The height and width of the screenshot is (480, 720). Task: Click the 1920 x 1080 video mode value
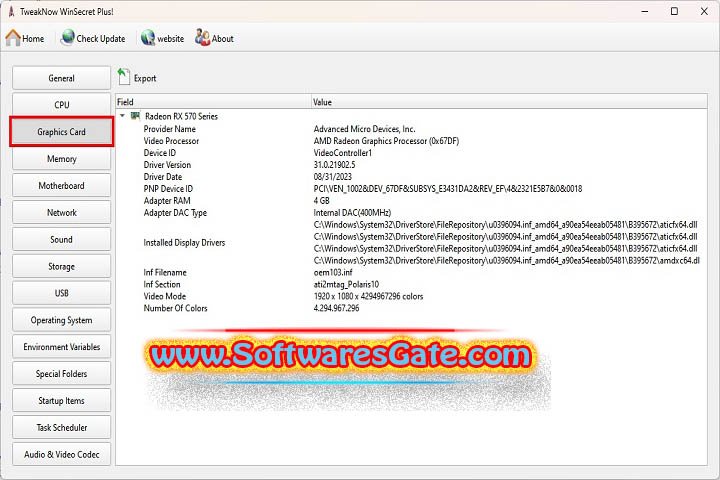click(368, 296)
